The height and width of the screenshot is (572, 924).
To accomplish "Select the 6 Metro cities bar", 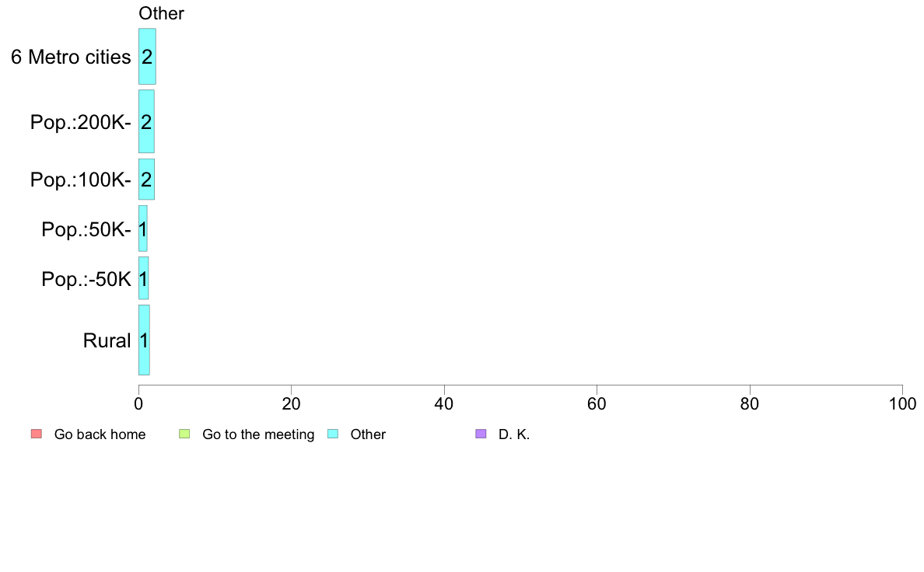I will coord(147,57).
